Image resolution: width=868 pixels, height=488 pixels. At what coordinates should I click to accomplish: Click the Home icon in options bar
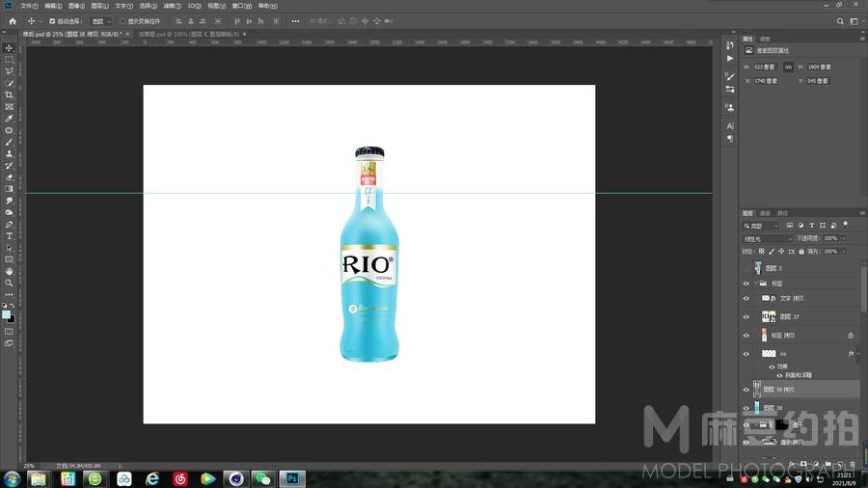13,21
